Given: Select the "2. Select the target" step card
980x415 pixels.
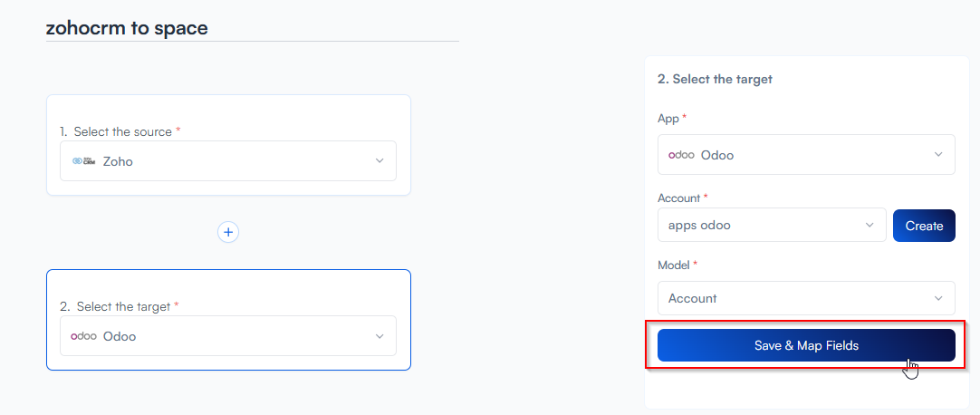Looking at the screenshot, I should click(228, 288).
